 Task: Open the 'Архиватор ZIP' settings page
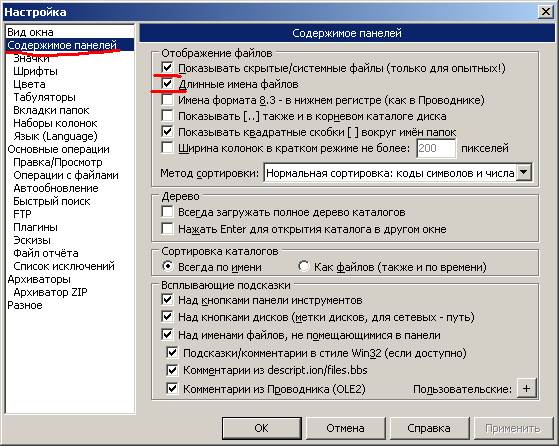coord(50,292)
